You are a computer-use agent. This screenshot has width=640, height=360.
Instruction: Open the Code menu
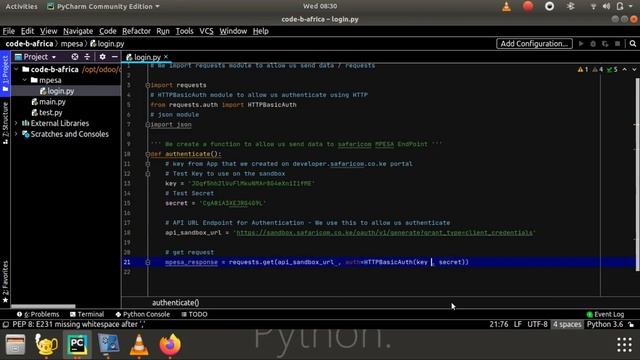tap(108, 31)
